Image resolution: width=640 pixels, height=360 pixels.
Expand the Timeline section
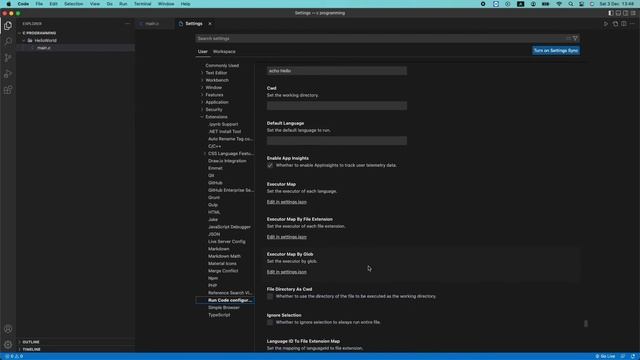coord(20,349)
